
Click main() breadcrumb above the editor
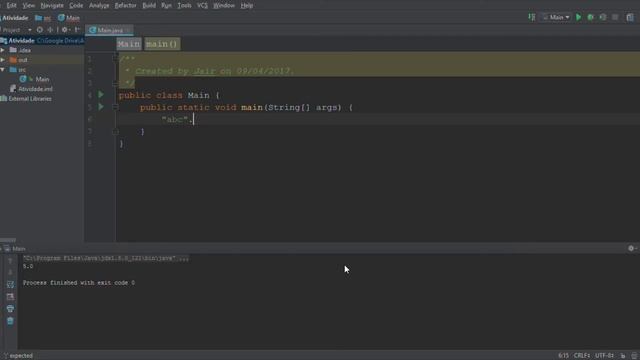(x=162, y=44)
